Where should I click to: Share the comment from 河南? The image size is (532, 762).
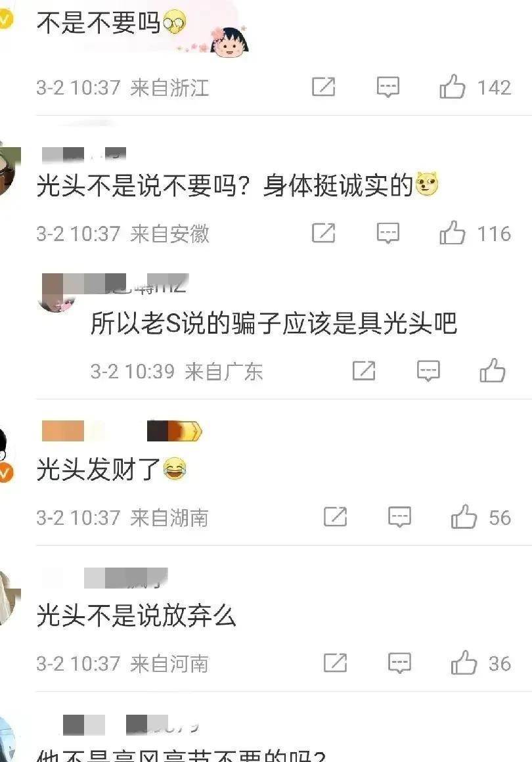[x=335, y=663]
